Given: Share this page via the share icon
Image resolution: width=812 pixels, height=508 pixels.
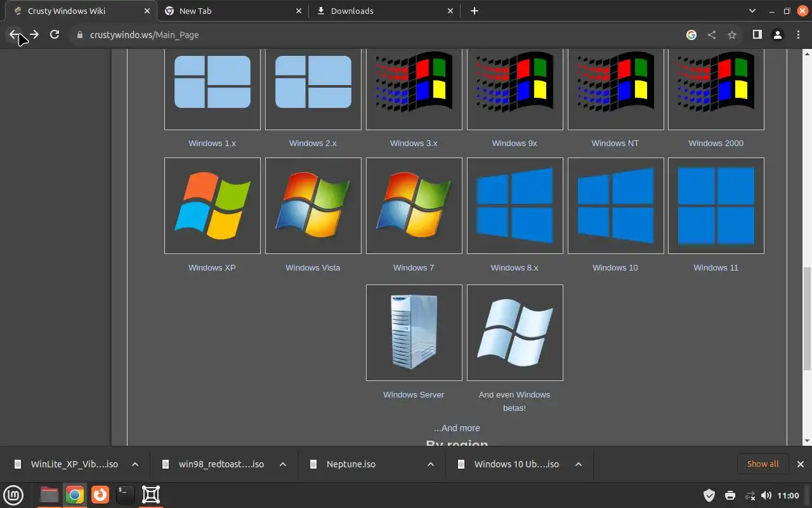Looking at the screenshot, I should coord(712,35).
